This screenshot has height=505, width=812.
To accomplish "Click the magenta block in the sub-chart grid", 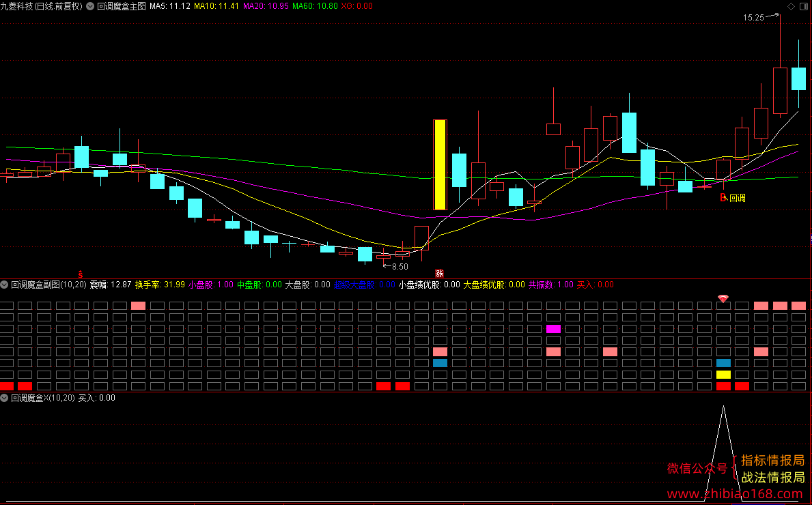I will click(x=554, y=328).
